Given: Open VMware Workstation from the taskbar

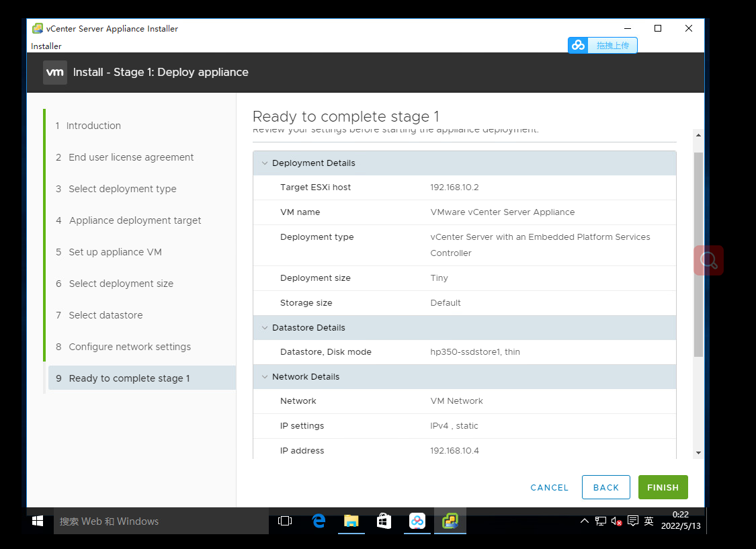Looking at the screenshot, I should [450, 521].
